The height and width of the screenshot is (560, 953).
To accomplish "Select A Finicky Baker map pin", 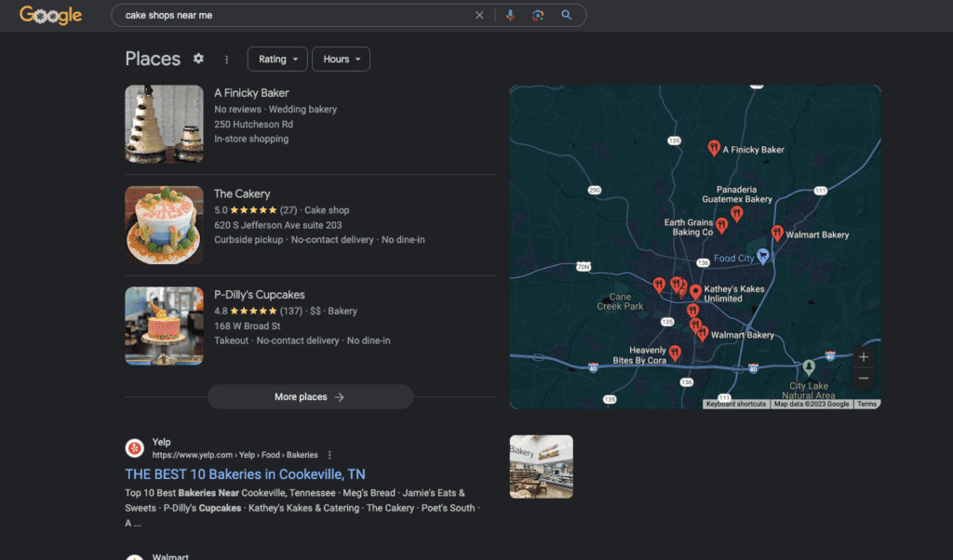I will pos(714,148).
